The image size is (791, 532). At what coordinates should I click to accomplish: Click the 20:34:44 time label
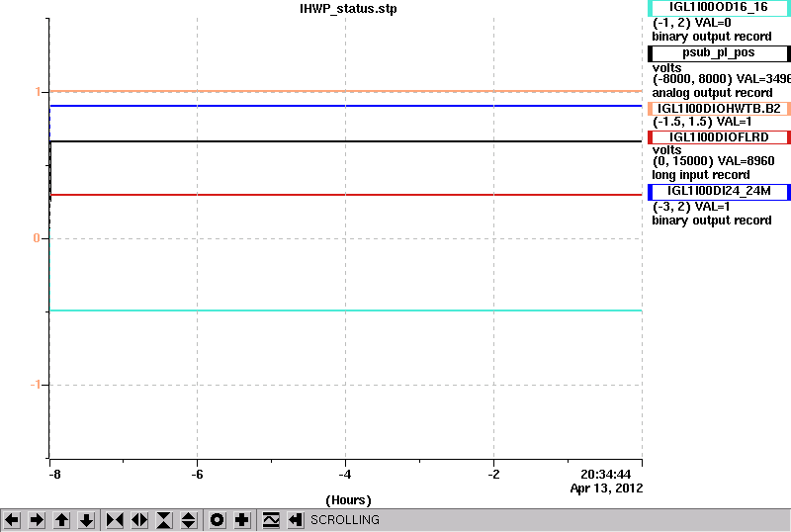point(605,475)
